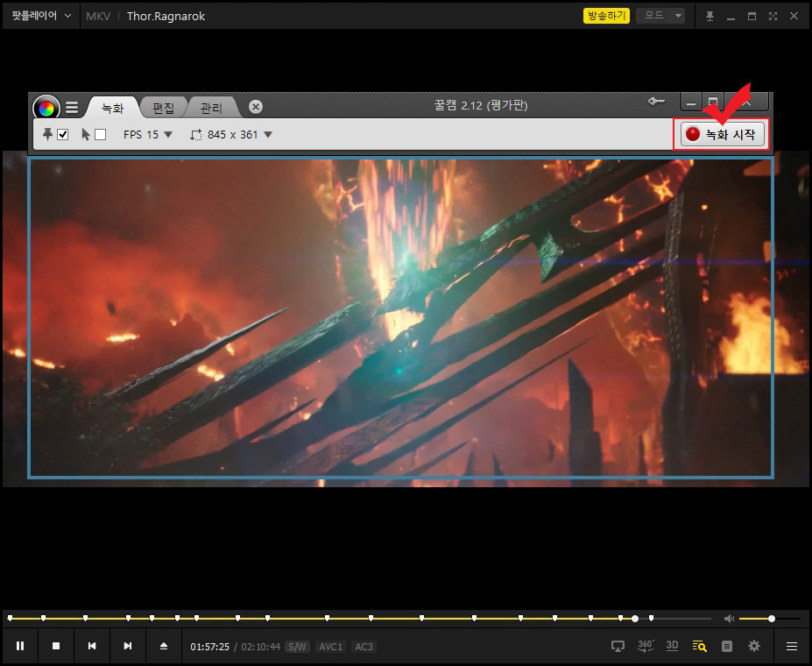Adjust the volume slider handle
The width and height of the screenshot is (812, 666).
click(772, 619)
